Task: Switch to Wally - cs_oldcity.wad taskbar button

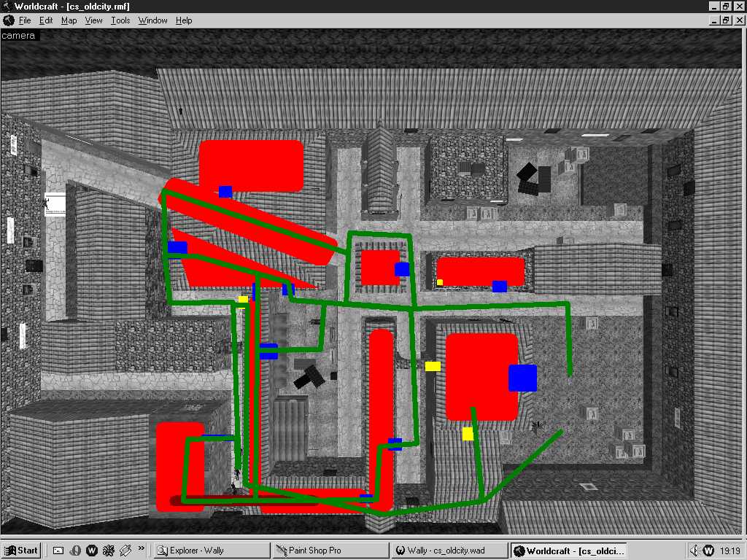Action: [449, 551]
